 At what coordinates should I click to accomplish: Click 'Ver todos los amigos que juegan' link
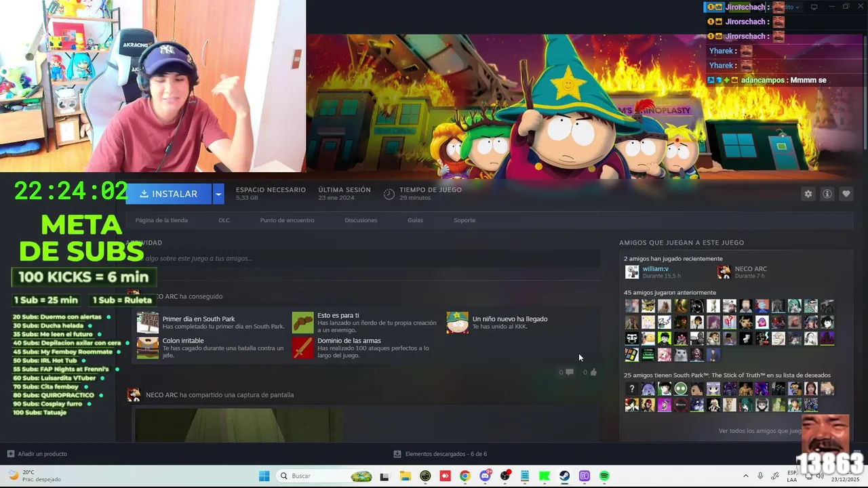click(x=759, y=431)
